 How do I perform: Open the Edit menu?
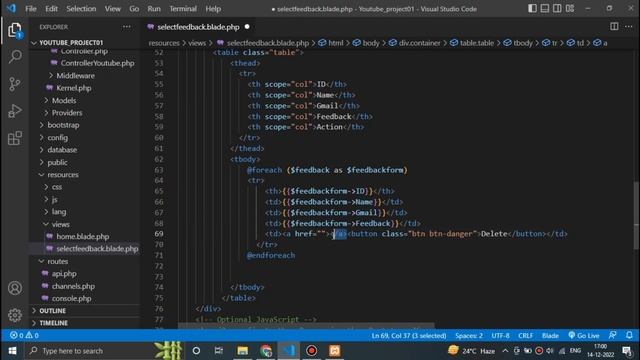pyautogui.click(x=51, y=9)
